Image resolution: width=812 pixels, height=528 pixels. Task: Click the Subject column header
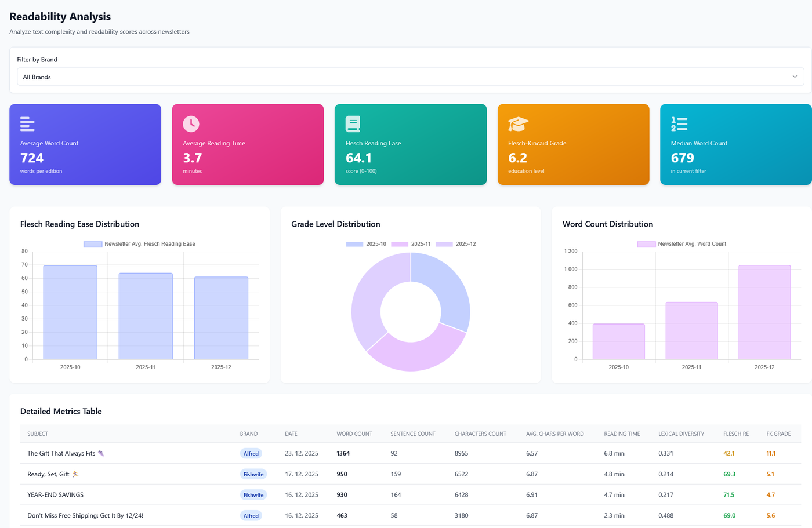38,434
